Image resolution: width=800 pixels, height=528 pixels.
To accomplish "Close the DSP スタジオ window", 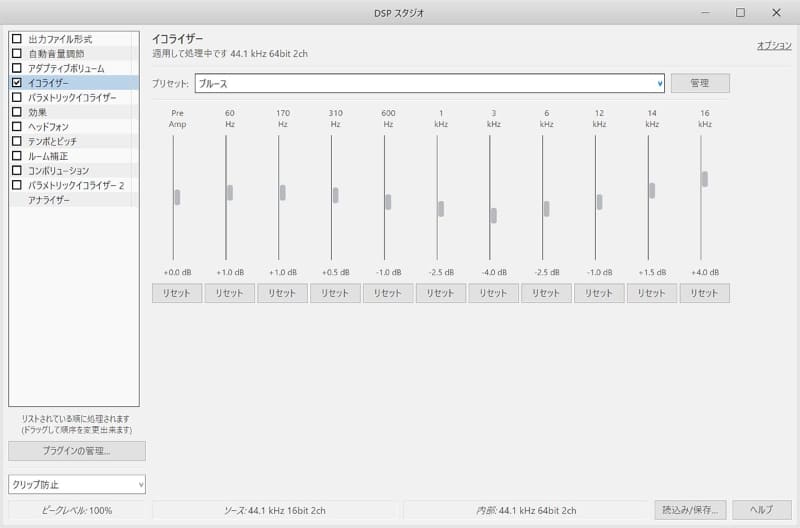I will point(776,12).
